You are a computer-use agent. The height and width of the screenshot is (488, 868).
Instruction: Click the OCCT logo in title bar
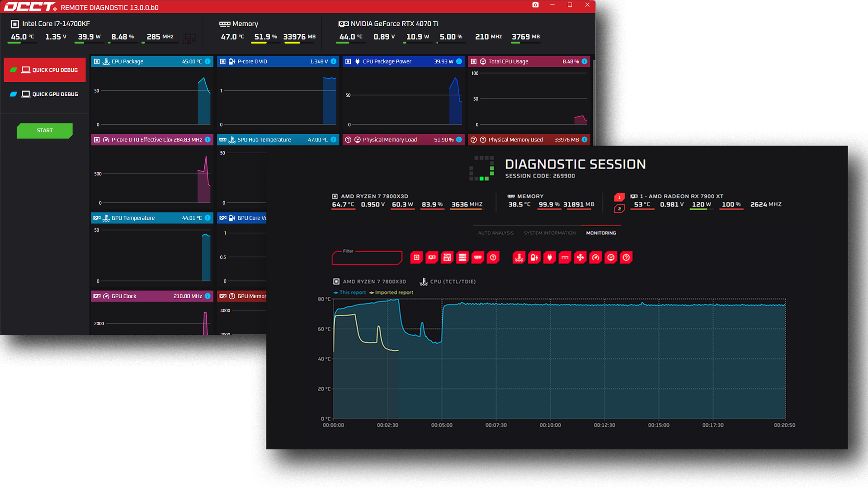(29, 7)
